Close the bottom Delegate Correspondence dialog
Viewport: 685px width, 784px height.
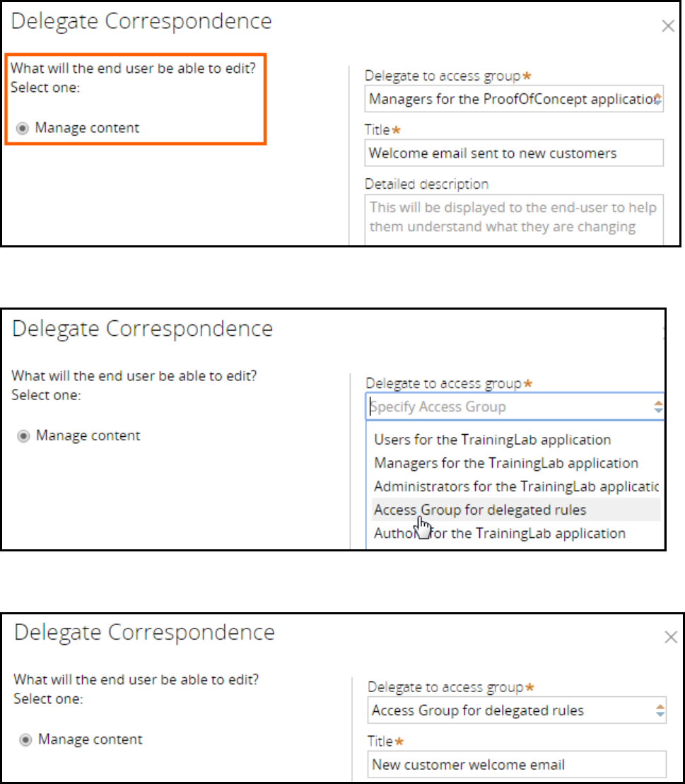coord(671,637)
